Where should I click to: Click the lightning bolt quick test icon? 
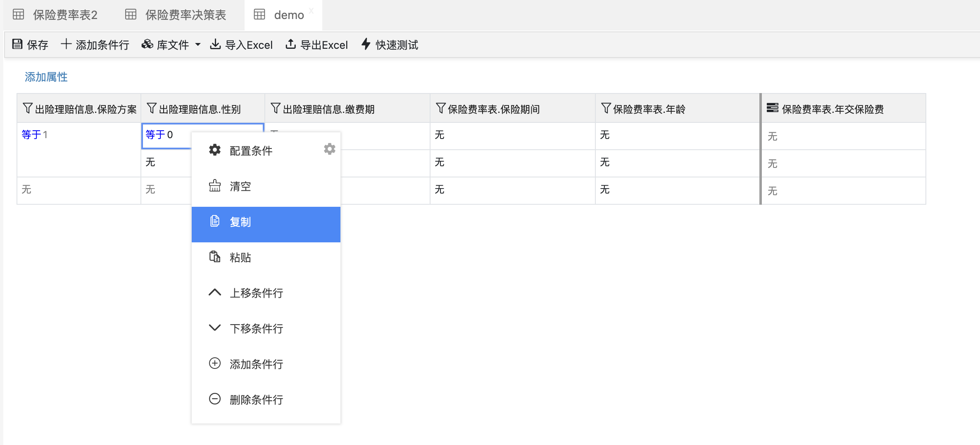366,44
